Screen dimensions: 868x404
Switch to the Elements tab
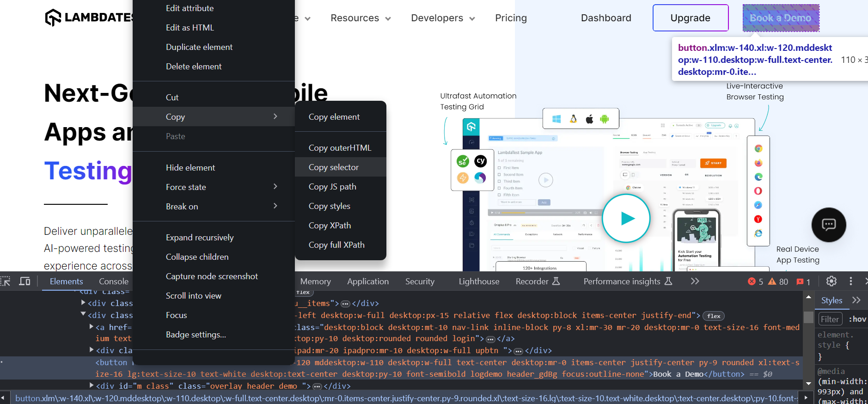[66, 281]
